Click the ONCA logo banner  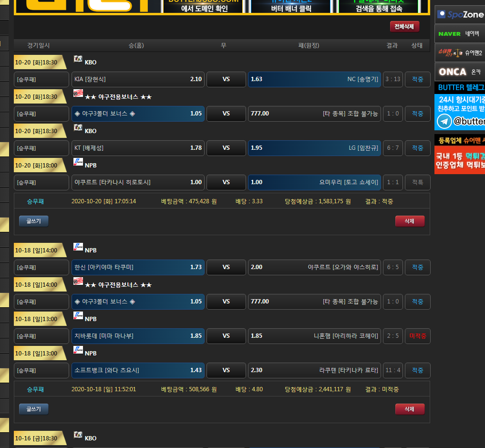[453, 72]
